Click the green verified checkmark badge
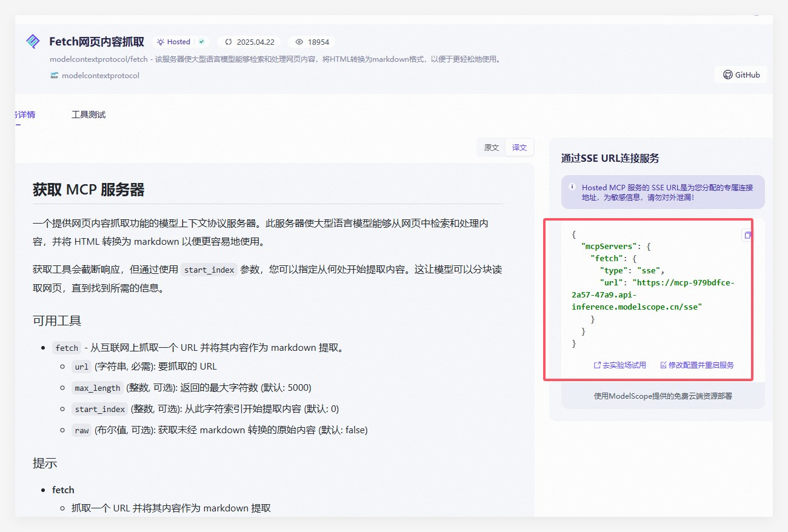Viewport: 788px width, 532px height. tap(201, 42)
